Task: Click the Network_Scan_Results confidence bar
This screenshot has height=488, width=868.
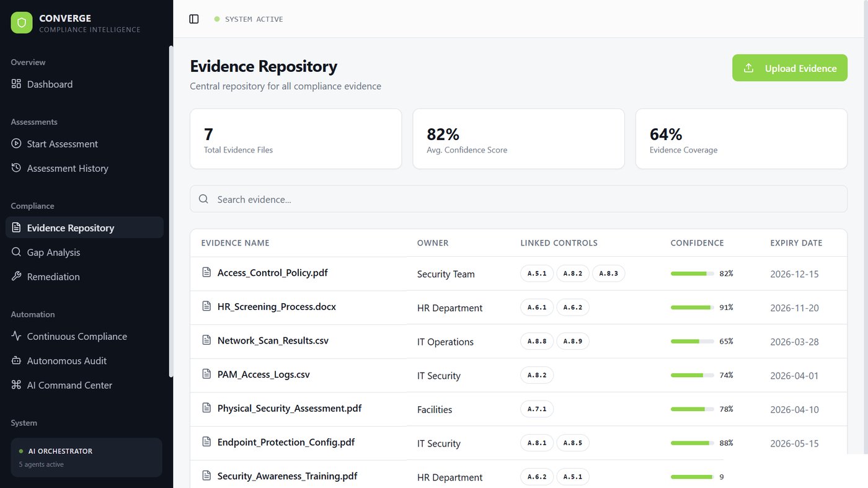Action: coord(693,341)
